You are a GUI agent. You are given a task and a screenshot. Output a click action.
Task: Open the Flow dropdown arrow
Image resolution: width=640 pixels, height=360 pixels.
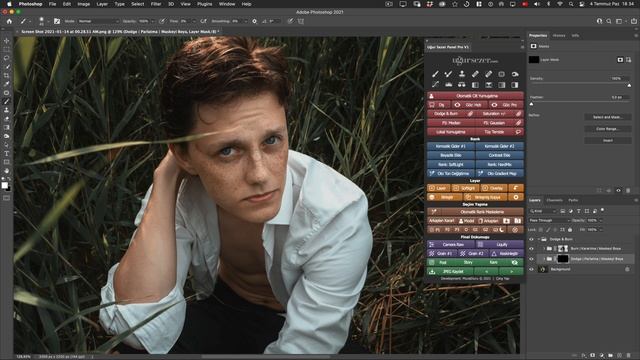(194, 21)
